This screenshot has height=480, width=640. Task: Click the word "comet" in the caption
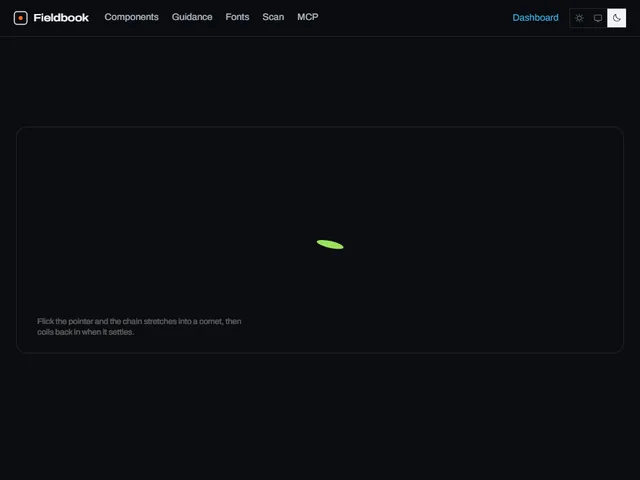point(211,321)
